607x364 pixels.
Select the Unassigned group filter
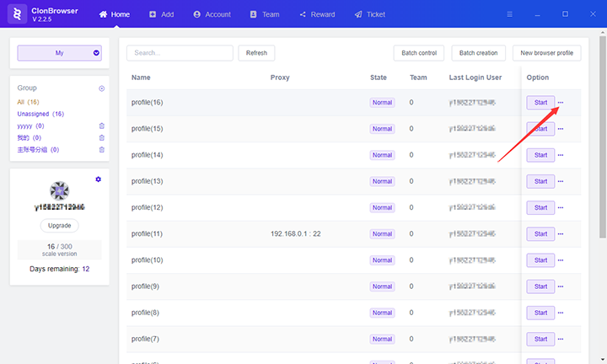[x=40, y=114]
